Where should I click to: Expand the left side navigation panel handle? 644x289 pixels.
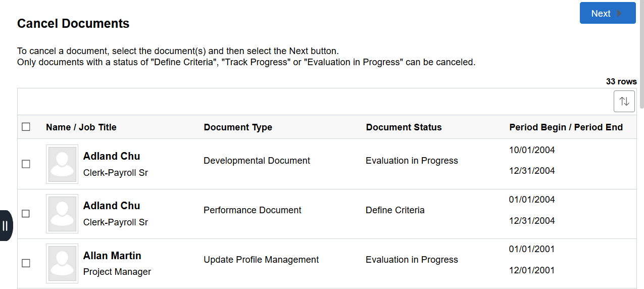click(6, 225)
